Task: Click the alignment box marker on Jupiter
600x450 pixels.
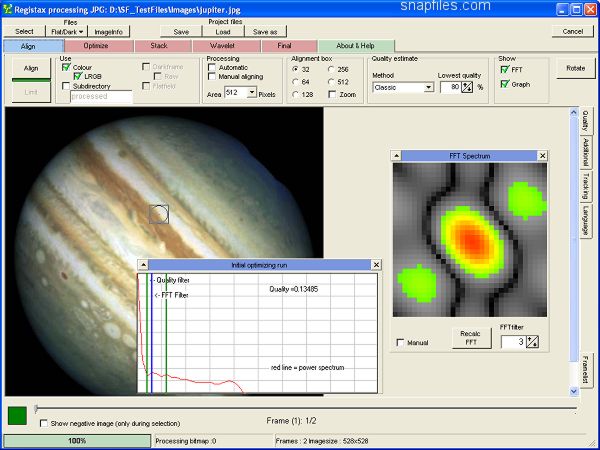Action: coord(158,212)
